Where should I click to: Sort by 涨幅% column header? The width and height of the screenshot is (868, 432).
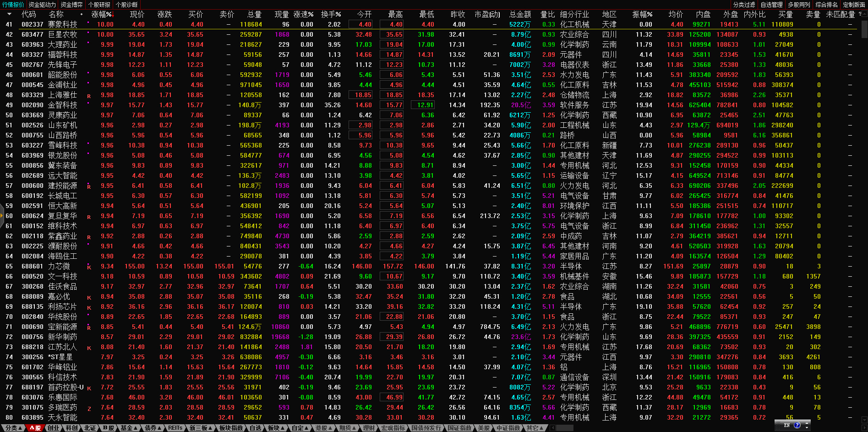(102, 15)
